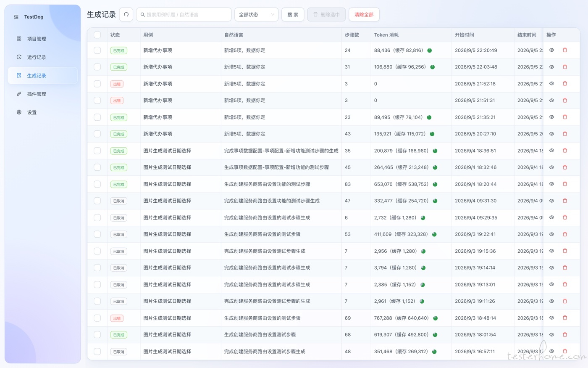This screenshot has width=588, height=368.
Task: Click the 清除全部 button
Action: 364,15
